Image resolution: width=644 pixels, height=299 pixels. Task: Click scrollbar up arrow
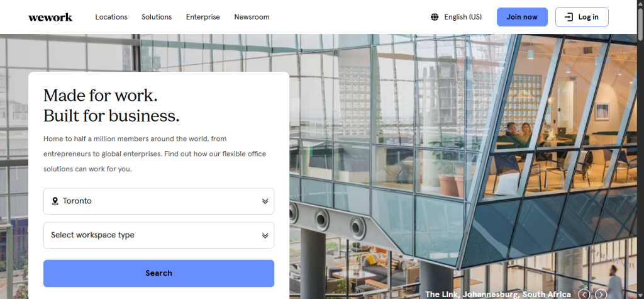click(639, 4)
